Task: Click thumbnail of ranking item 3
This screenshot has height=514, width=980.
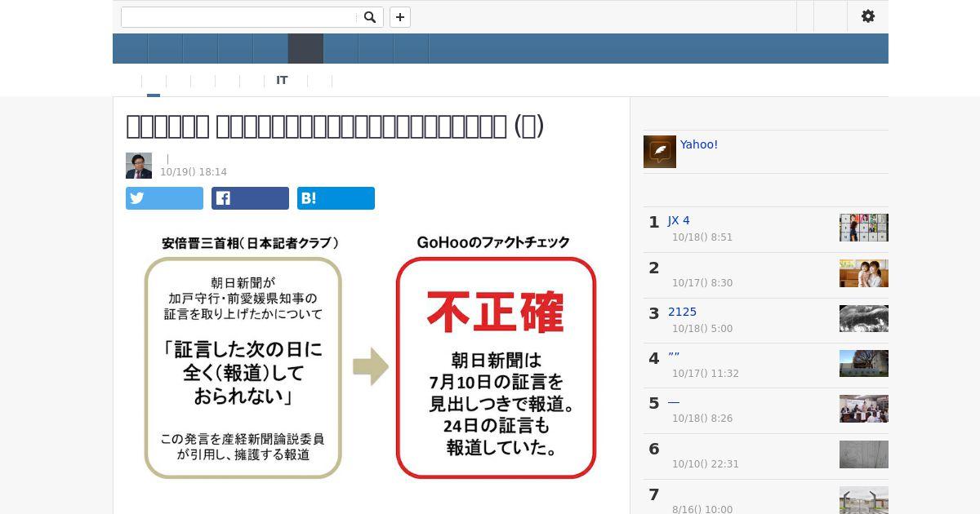Action: (x=864, y=318)
